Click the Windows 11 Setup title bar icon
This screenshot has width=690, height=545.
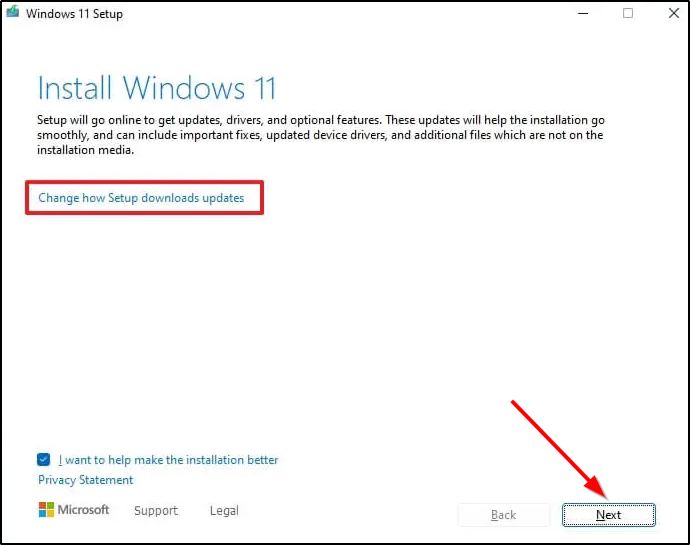click(x=12, y=12)
